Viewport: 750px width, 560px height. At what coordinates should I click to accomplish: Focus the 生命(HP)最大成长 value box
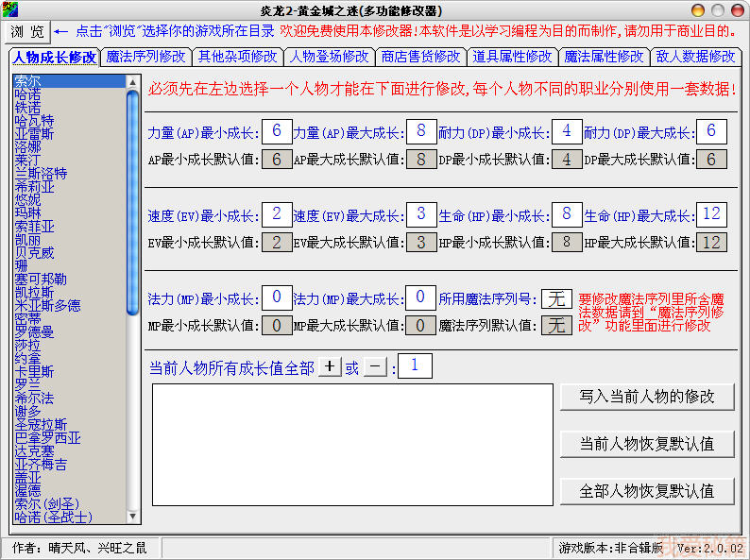coord(711,214)
